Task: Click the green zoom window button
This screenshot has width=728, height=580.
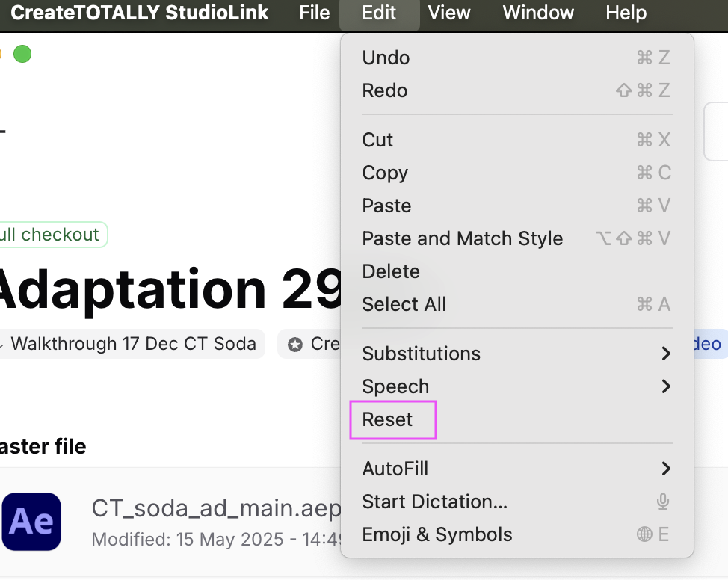Action: tap(22, 55)
